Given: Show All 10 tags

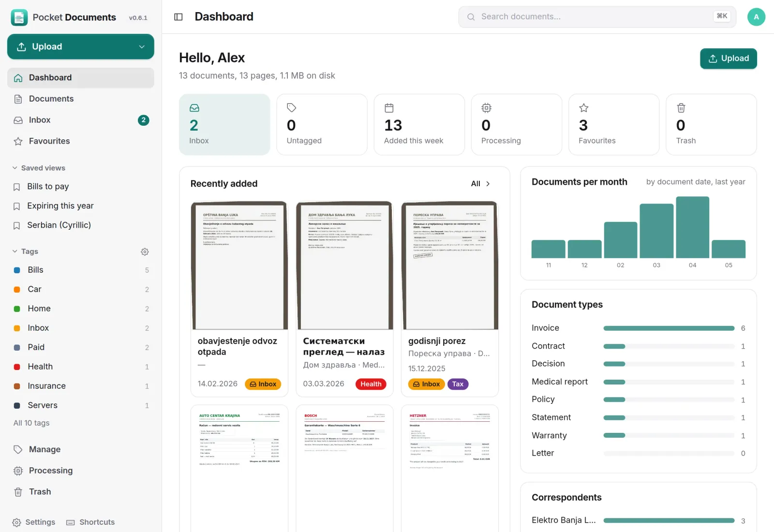Looking at the screenshot, I should (31, 423).
